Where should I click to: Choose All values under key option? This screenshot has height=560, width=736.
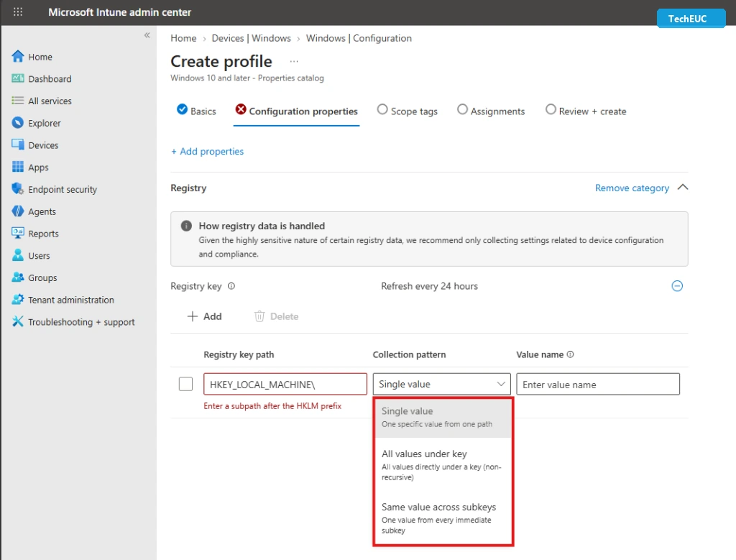tap(443, 464)
